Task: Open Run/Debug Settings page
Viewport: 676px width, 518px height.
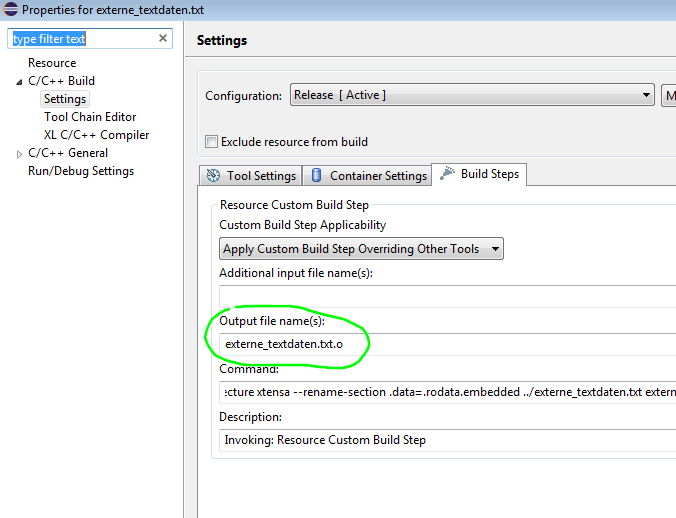Action: point(81,171)
